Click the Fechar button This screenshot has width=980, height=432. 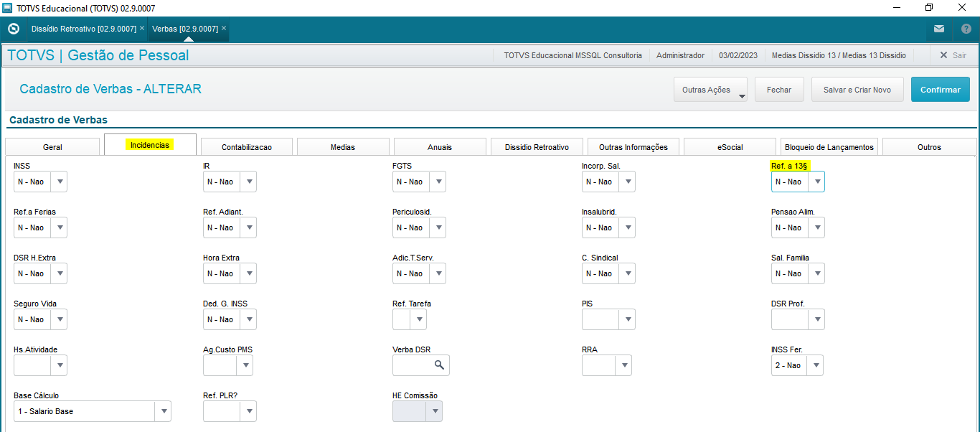coord(779,90)
